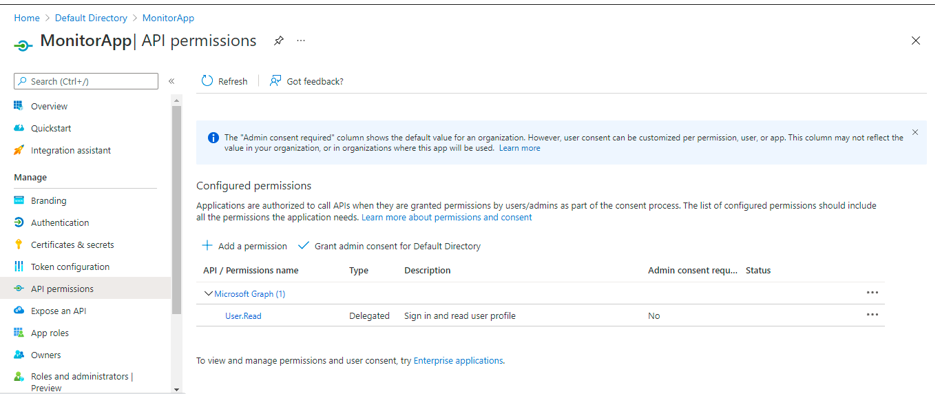Open the ellipsis menu for the User.Read row
Image resolution: width=935 pixels, height=394 pixels.
click(x=872, y=315)
